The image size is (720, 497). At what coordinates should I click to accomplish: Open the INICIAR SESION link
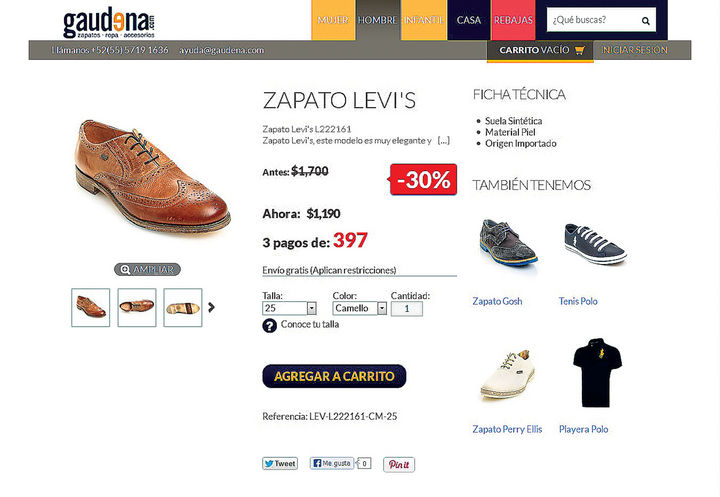pos(635,50)
